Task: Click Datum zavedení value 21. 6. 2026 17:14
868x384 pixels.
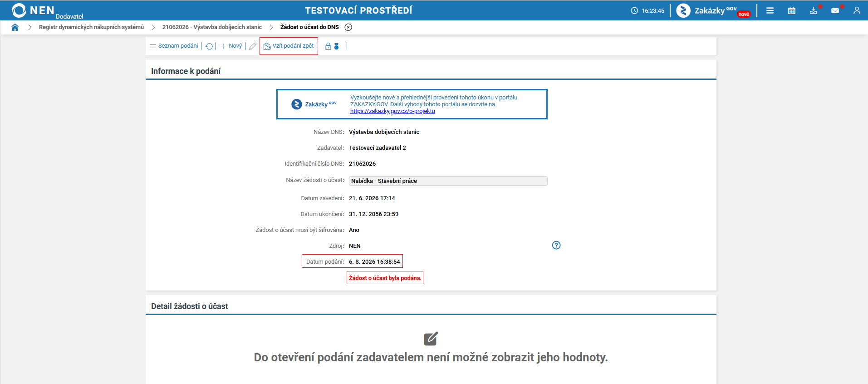Action: 372,198
